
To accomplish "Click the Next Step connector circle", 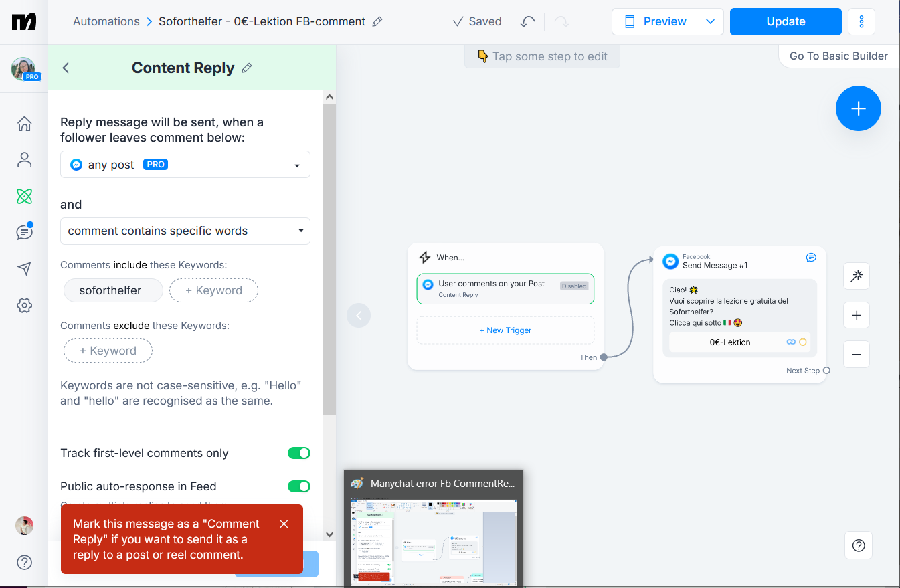I will (826, 371).
